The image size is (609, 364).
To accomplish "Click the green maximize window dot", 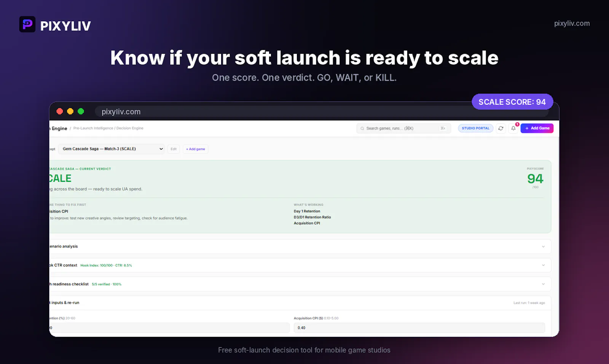I will [81, 111].
